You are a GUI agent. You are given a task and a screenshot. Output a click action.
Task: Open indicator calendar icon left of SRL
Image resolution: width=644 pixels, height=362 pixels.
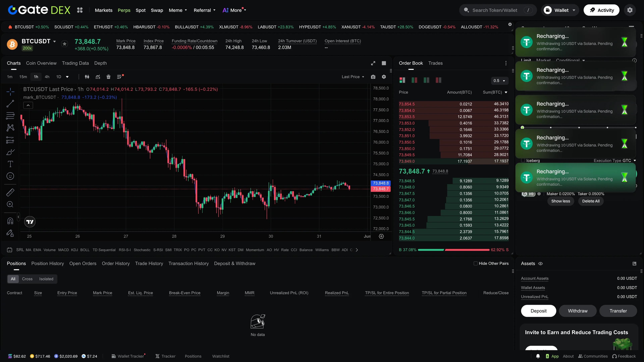coord(10,250)
